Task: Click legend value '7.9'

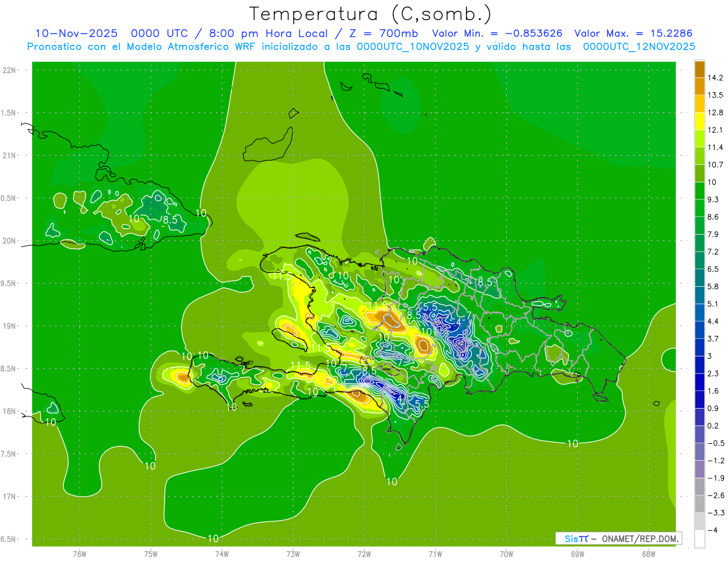Action: (x=713, y=235)
